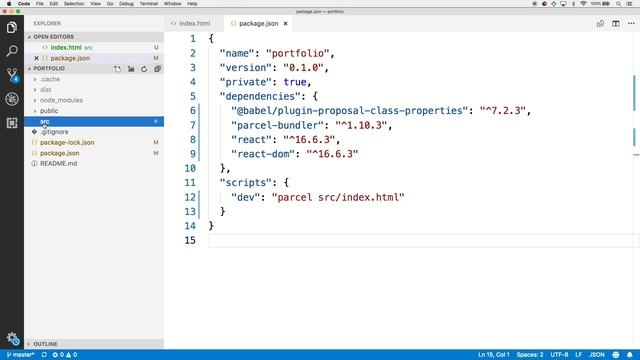Synchronize changes in status bar
This screenshot has width=640, height=360.
click(44, 355)
